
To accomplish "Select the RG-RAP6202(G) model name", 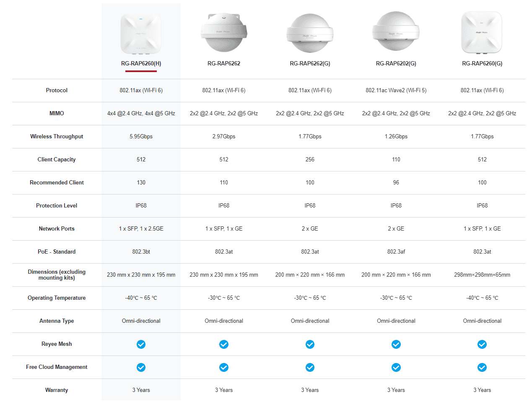I will click(396, 63).
